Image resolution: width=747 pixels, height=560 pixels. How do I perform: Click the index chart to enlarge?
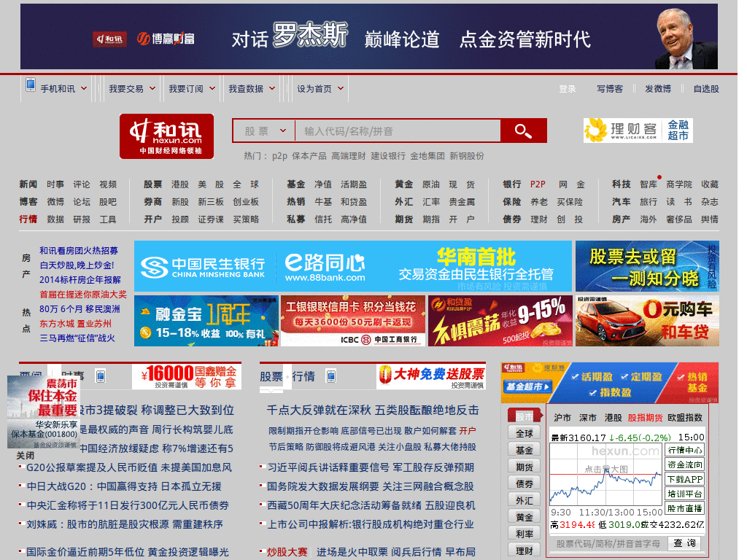click(x=606, y=475)
